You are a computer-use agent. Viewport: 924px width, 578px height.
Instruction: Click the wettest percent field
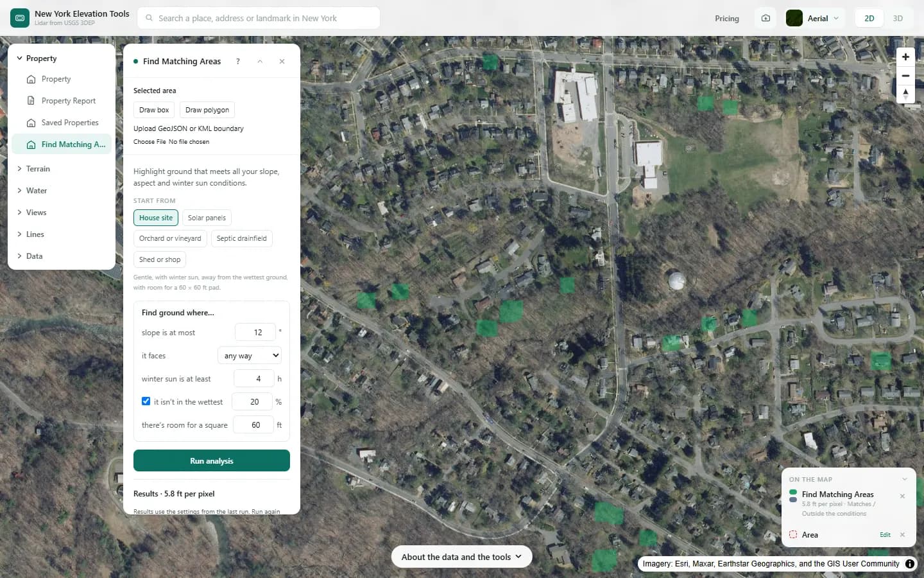click(x=252, y=402)
